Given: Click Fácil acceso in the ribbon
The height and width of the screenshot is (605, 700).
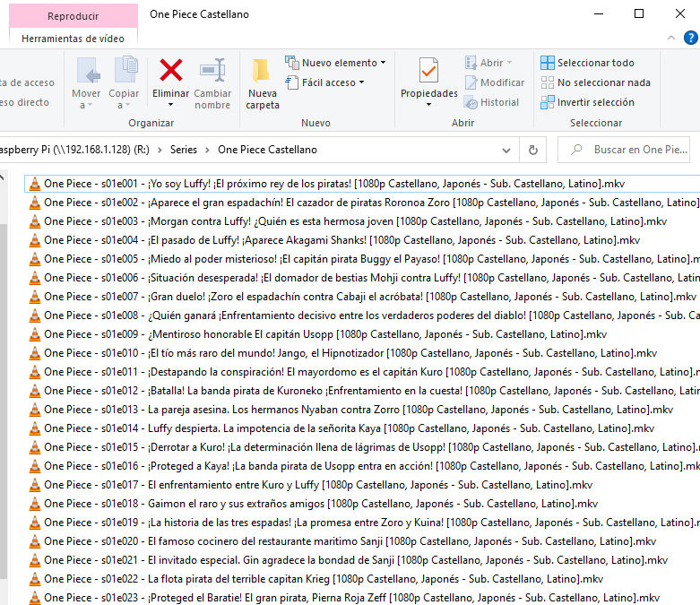Looking at the screenshot, I should [x=324, y=82].
